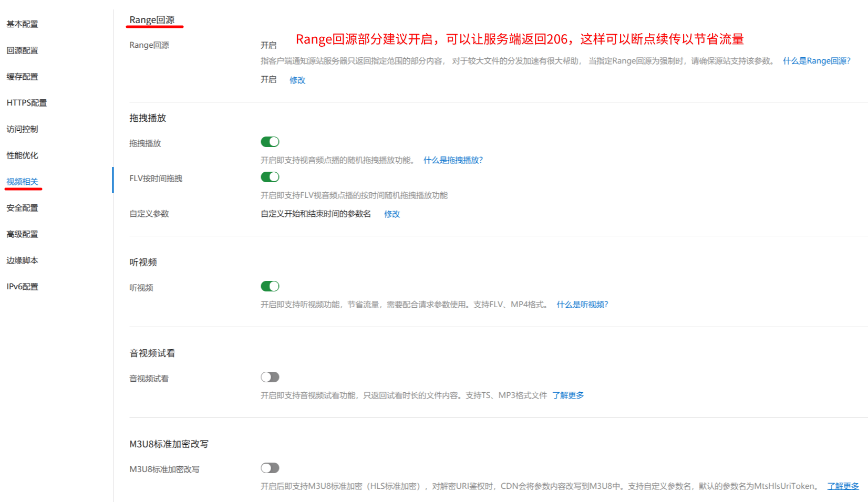
Task: Click the 拖拽播放 section heading
Action: 148,118
